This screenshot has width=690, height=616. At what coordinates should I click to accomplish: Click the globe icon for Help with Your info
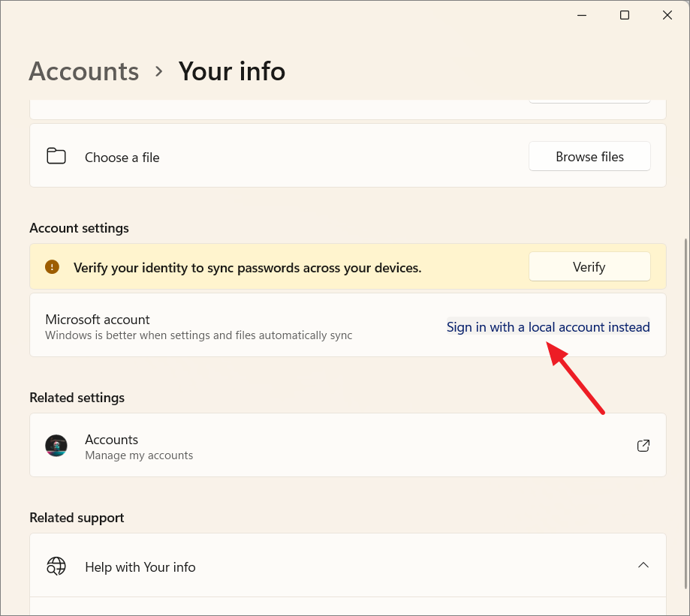click(x=56, y=566)
